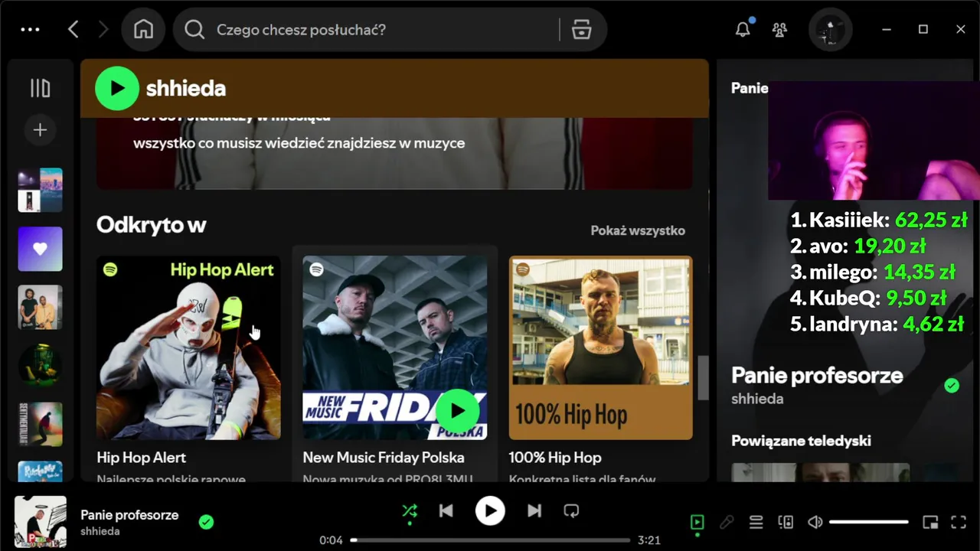Click the main view vertical scrollbar
The width and height of the screenshot is (980, 551).
[x=704, y=378]
